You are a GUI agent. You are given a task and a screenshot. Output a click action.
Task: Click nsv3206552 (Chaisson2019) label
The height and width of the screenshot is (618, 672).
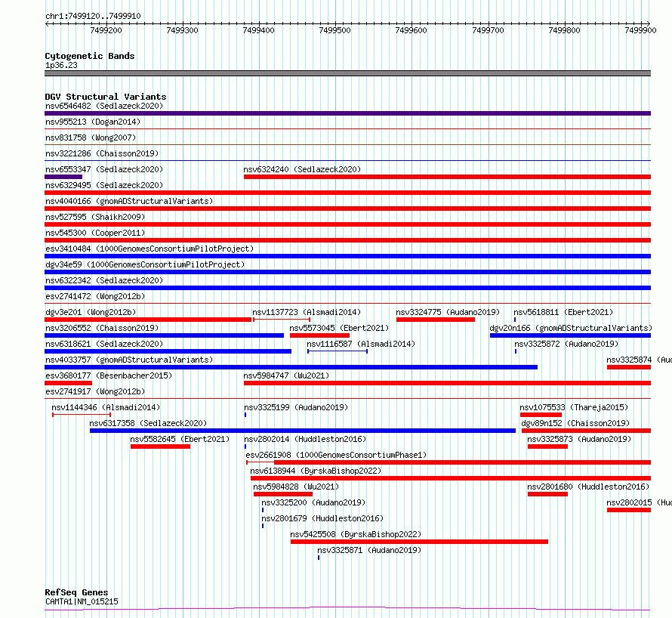coord(102,328)
